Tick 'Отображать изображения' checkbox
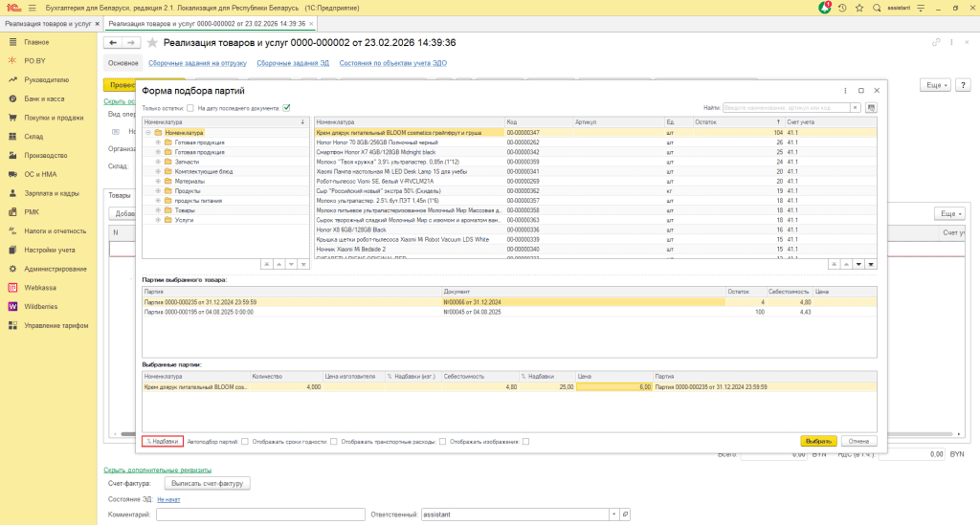The width and height of the screenshot is (980, 525). [x=526, y=442]
